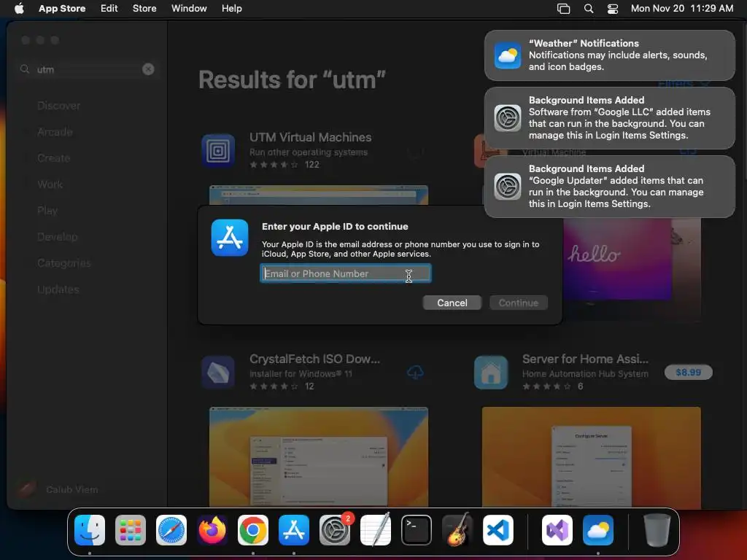The width and height of the screenshot is (747, 560).
Task: Open the Window menu
Action: 189,8
